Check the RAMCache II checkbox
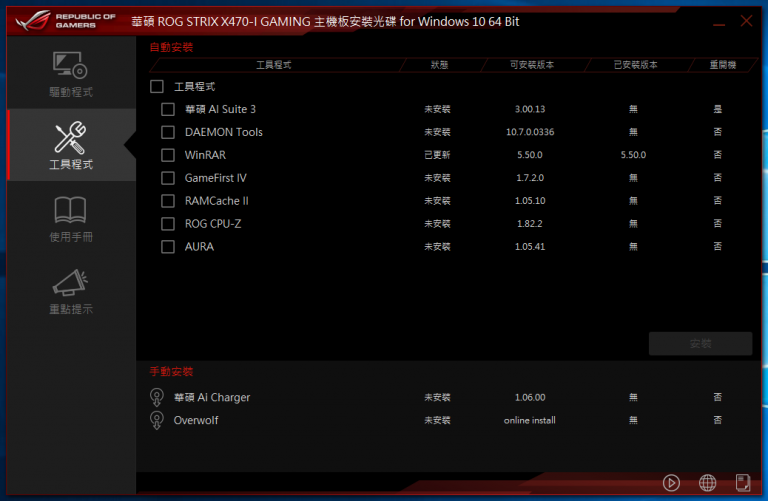The height and width of the screenshot is (501, 768). pyautogui.click(x=168, y=201)
